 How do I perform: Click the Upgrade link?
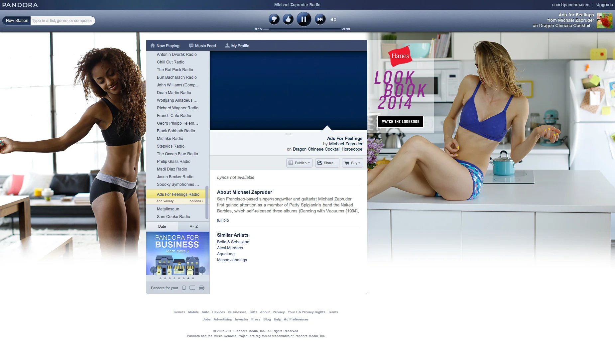coord(604,5)
